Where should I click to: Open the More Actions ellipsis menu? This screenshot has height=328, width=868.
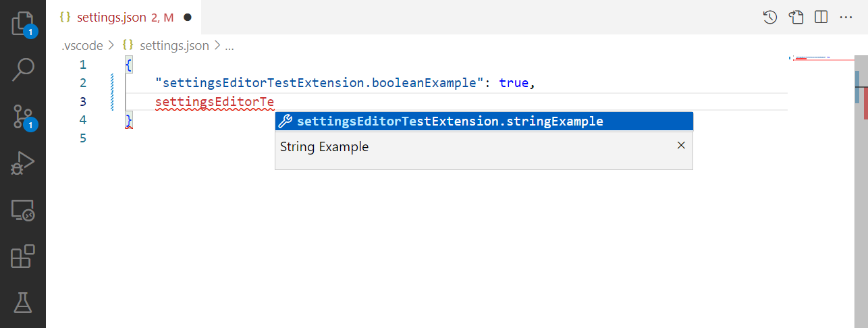846,18
